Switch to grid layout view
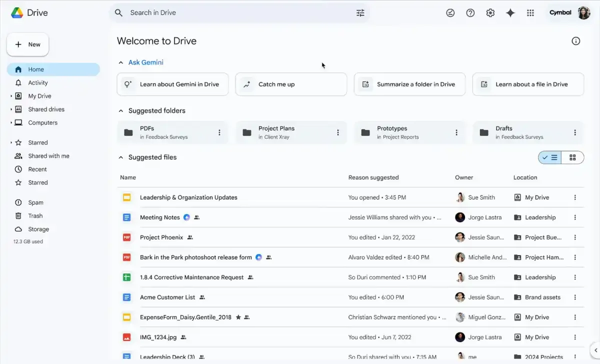Viewport: 600px width, 364px height. (572, 157)
